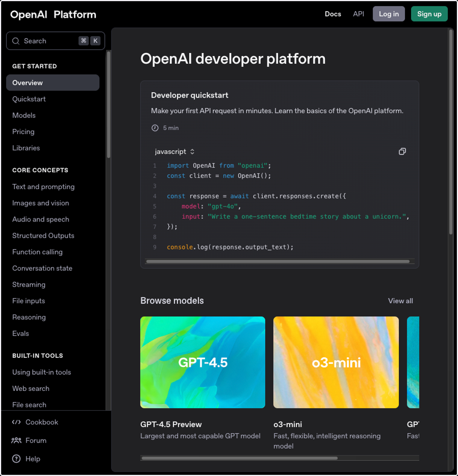The width and height of the screenshot is (458, 476).
Task: Click "Largest and most capable GPT model" text
Action: click(x=200, y=436)
